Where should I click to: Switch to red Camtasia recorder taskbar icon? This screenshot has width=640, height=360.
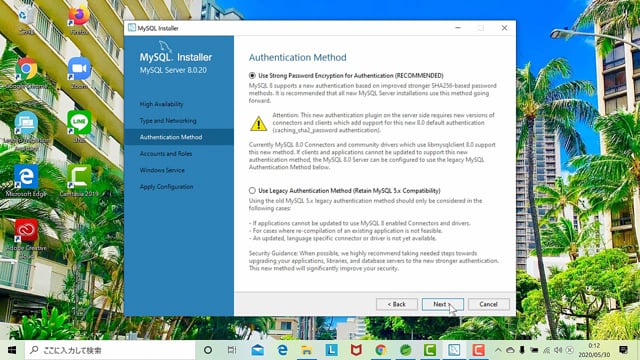click(x=478, y=350)
